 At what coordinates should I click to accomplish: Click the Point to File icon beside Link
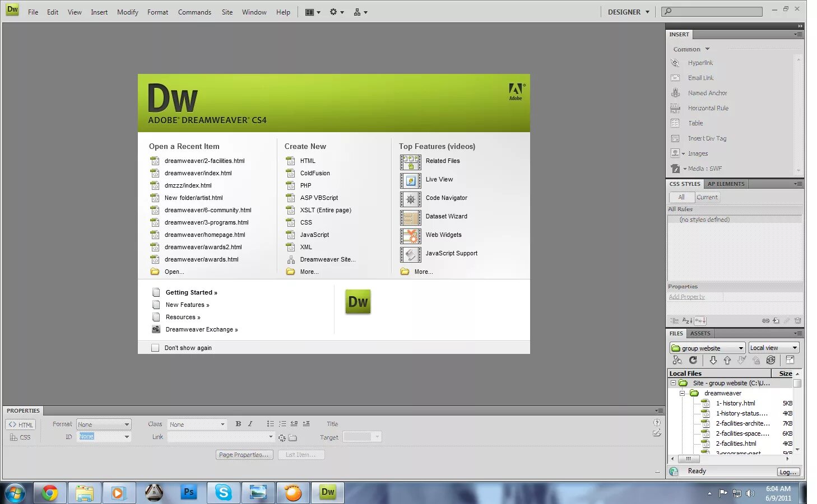click(x=282, y=437)
